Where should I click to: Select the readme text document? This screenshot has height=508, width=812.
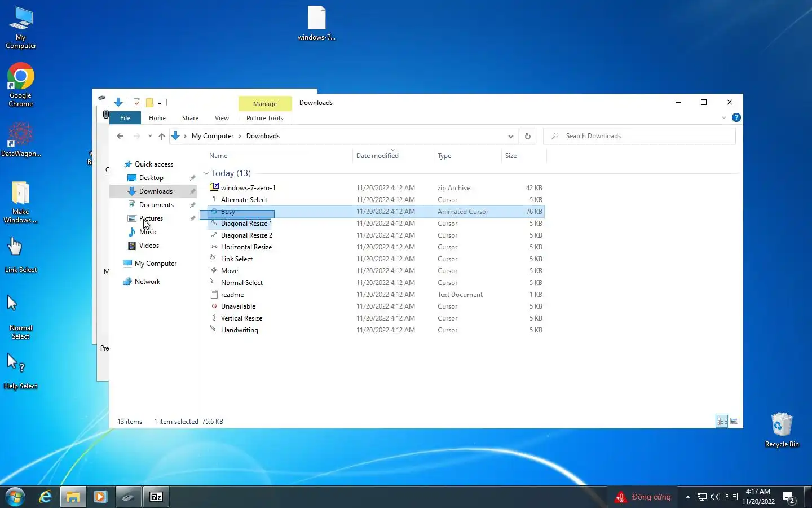232,295
